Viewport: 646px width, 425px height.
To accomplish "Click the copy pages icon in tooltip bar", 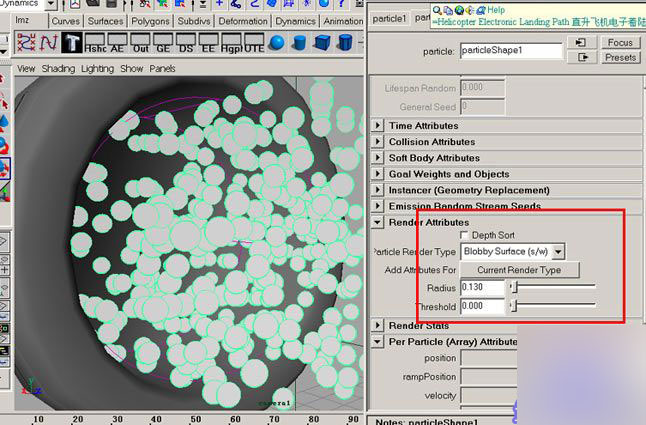I will pyautogui.click(x=448, y=10).
